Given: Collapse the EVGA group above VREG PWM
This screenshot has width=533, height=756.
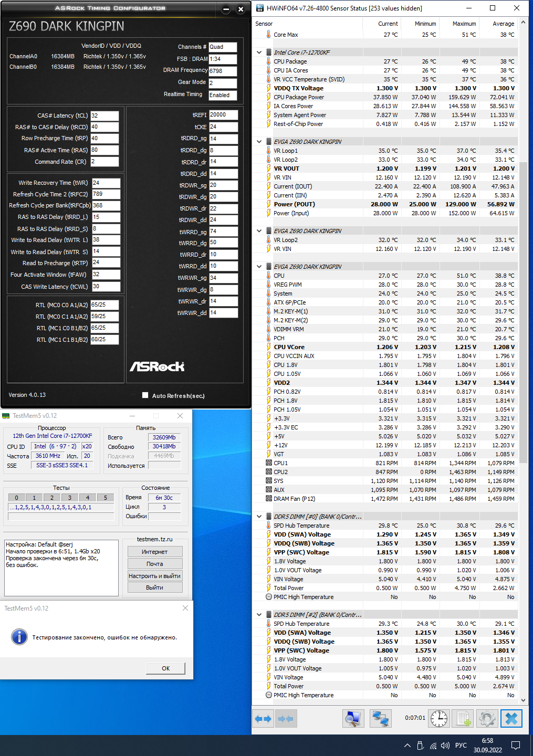Looking at the screenshot, I should point(259,267).
